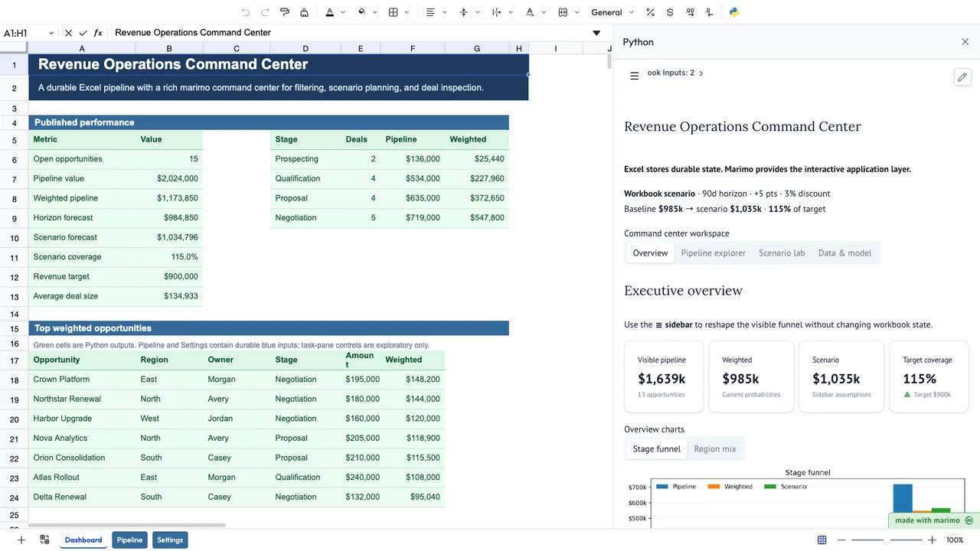This screenshot has height=551, width=980.
Task: Click the 'Scenario coverage' metric cell
Action: [x=82, y=256]
